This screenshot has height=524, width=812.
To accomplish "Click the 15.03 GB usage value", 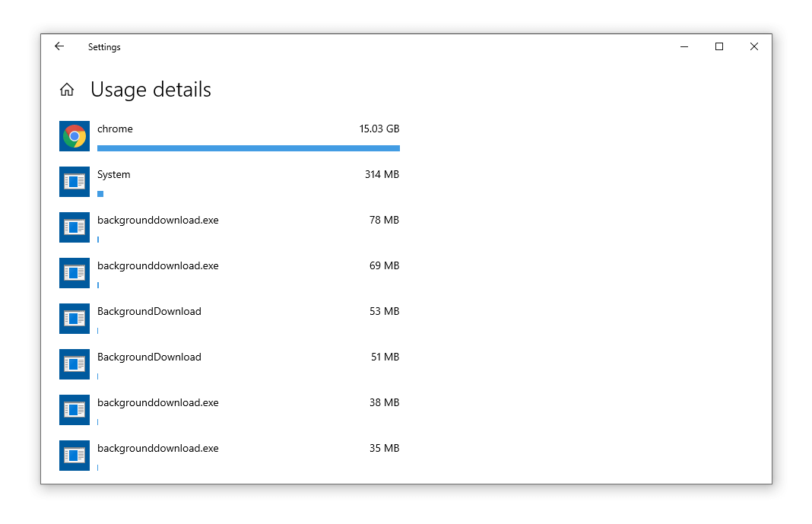I will coord(379,129).
